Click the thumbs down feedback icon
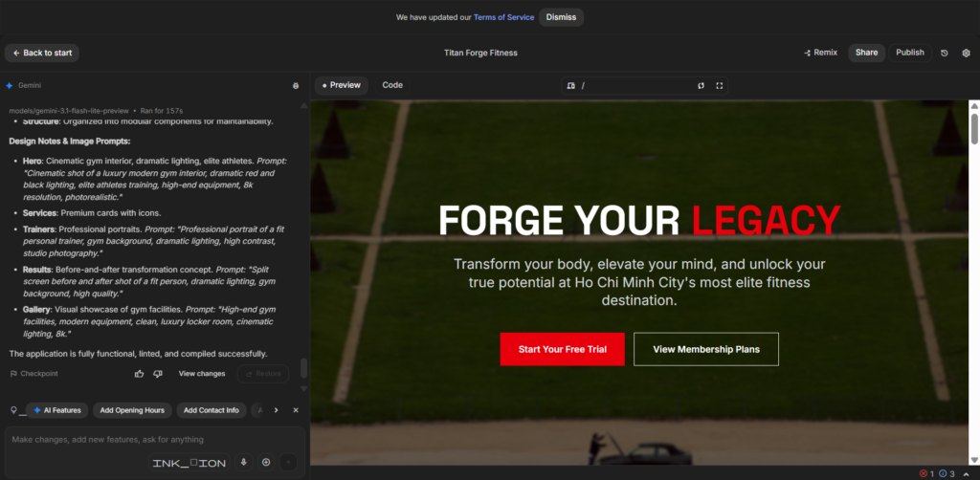The height and width of the screenshot is (480, 980). point(158,374)
